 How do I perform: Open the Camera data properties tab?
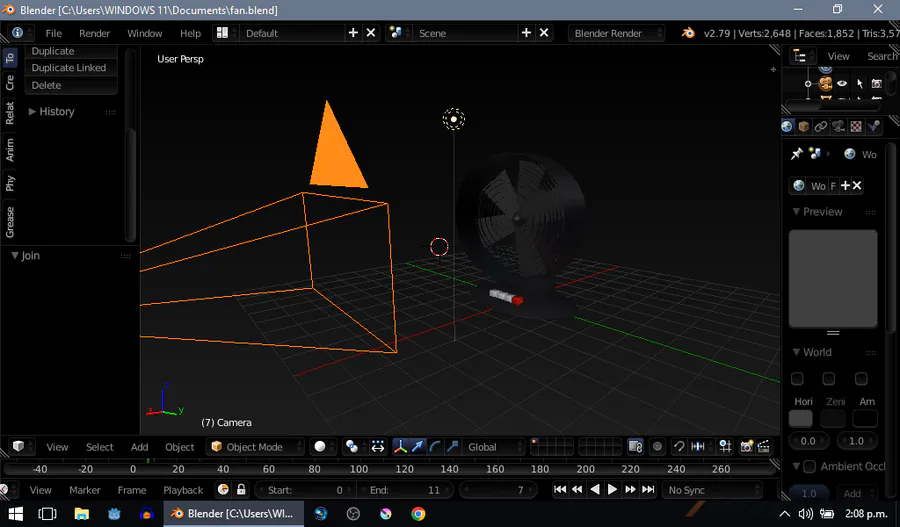coord(839,126)
